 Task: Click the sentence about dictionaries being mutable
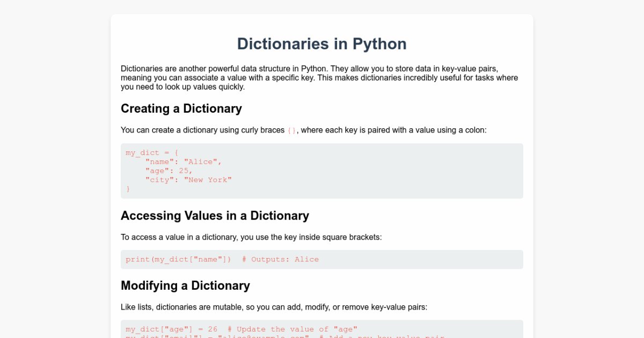point(274,307)
